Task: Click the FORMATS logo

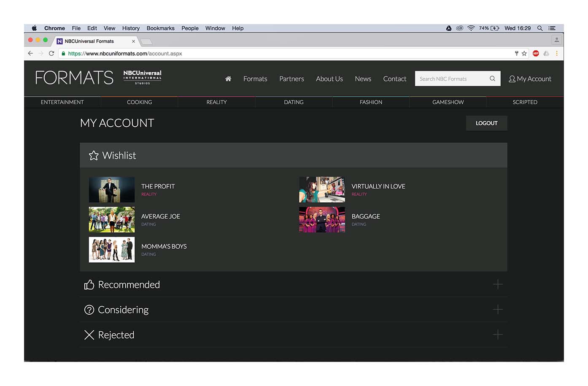Action: [74, 78]
